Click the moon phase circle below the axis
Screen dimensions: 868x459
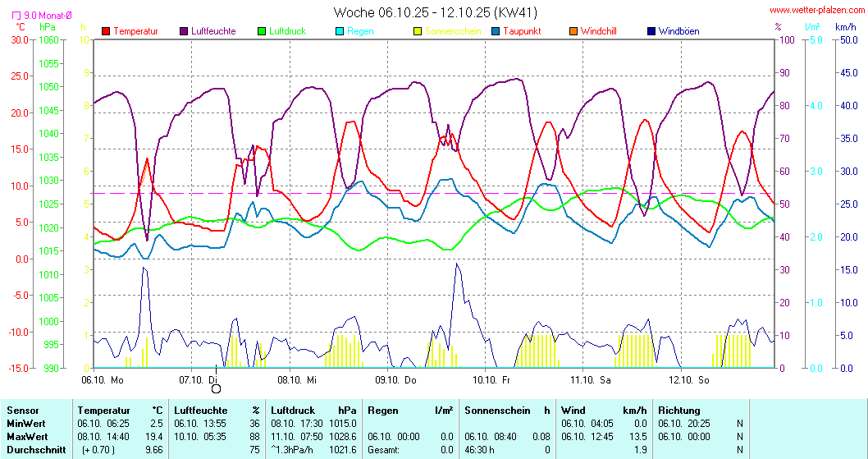click(x=217, y=388)
